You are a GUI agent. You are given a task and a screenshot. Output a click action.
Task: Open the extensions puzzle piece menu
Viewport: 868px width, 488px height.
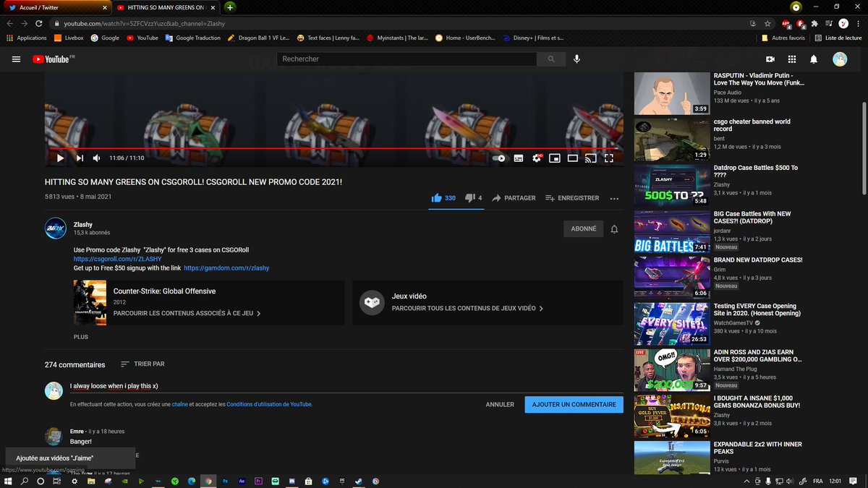(814, 23)
